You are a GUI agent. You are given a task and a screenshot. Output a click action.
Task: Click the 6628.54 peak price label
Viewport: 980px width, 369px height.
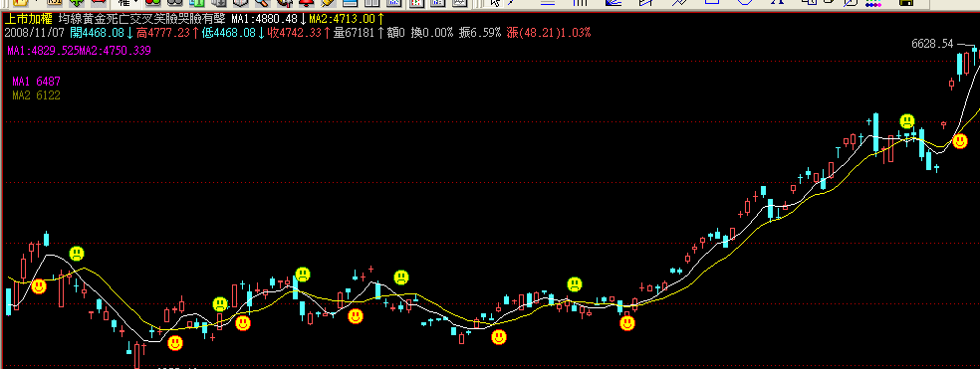pos(932,44)
